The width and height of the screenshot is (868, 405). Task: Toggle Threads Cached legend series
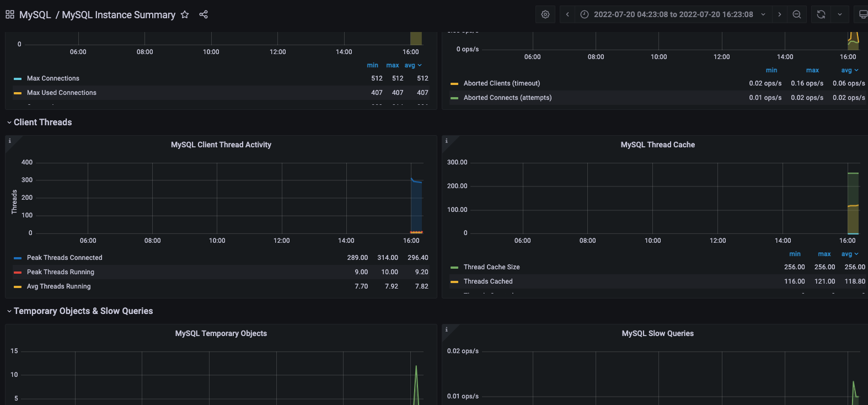488,281
